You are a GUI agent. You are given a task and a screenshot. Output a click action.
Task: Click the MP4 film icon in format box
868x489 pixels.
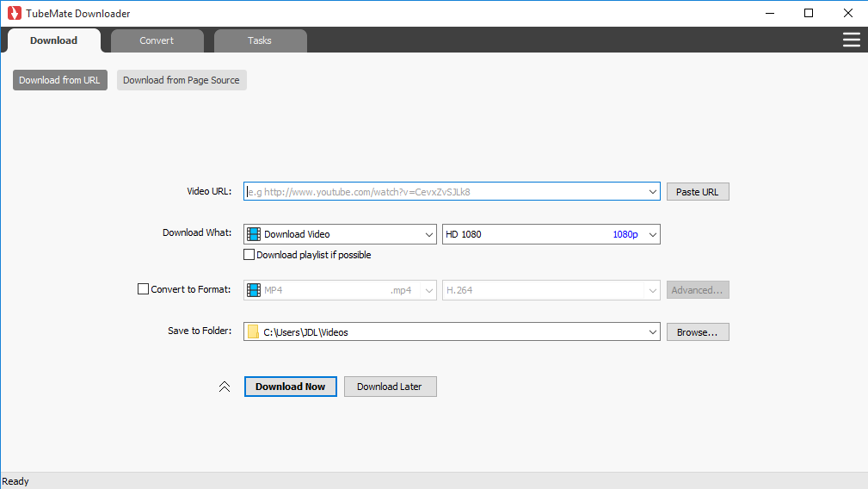[x=254, y=290]
